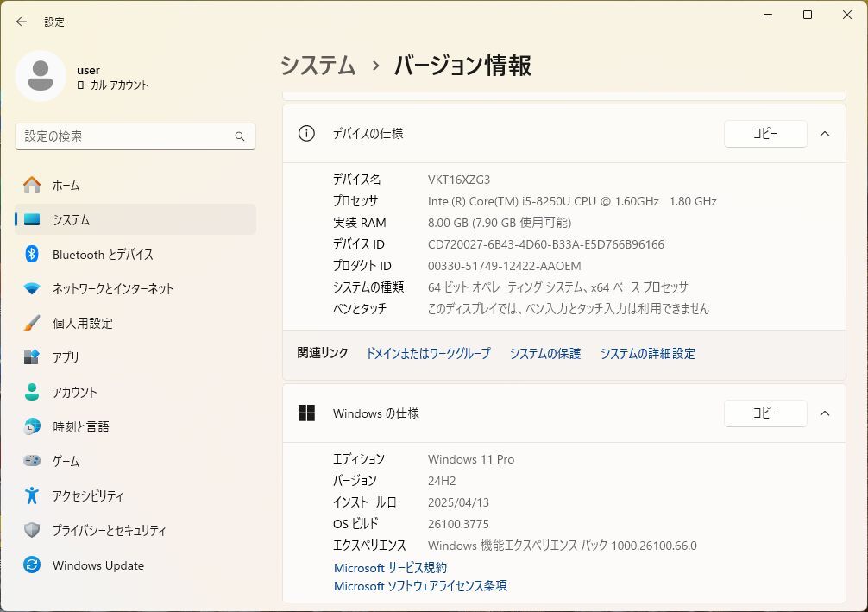Click the システム monitor icon
Screen dimensions: 868x612
coord(32,220)
